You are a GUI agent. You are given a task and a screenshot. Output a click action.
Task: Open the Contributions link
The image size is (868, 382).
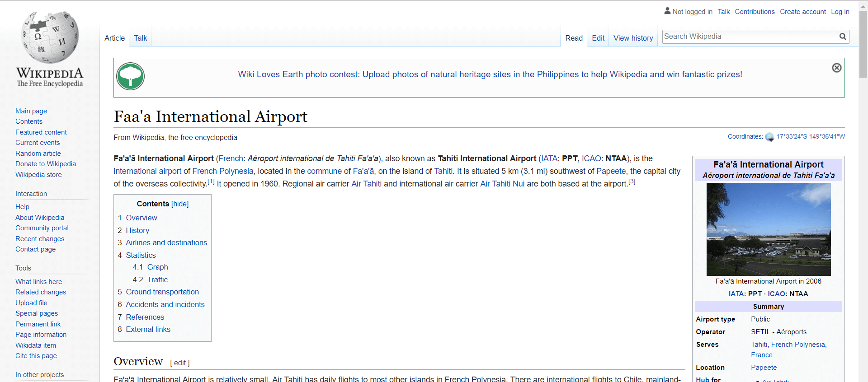tap(755, 12)
